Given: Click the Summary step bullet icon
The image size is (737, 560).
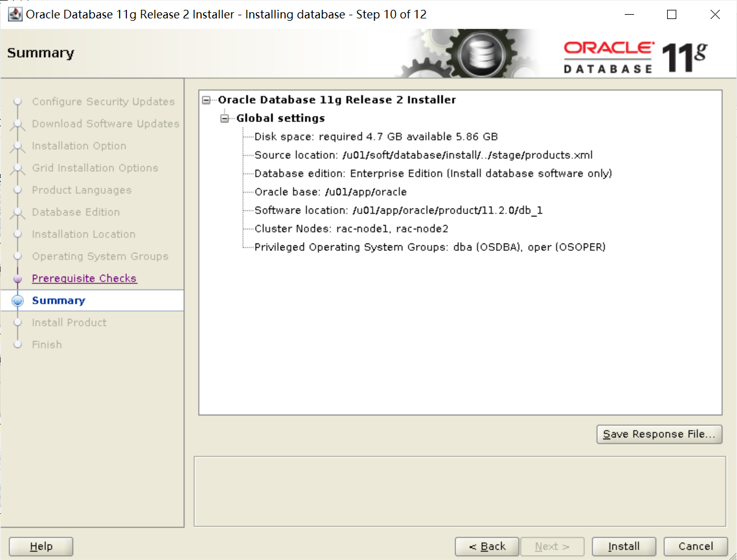Looking at the screenshot, I should pos(18,301).
